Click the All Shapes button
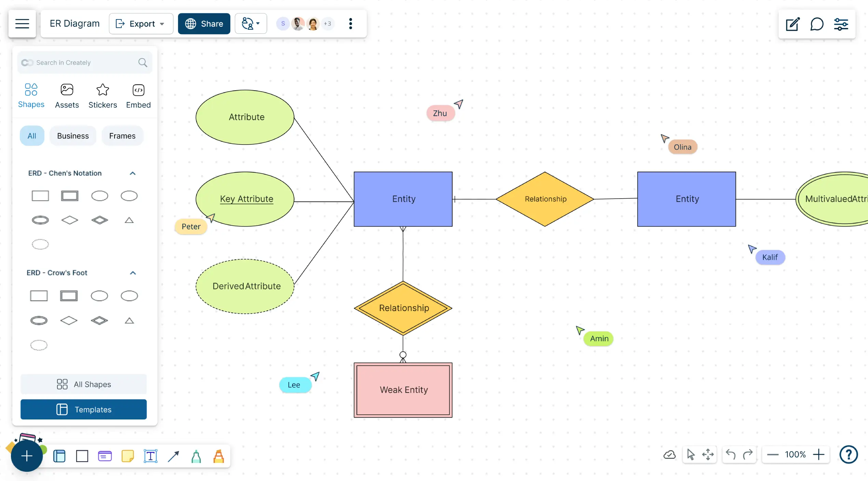Image resolution: width=868 pixels, height=481 pixels. pos(83,384)
